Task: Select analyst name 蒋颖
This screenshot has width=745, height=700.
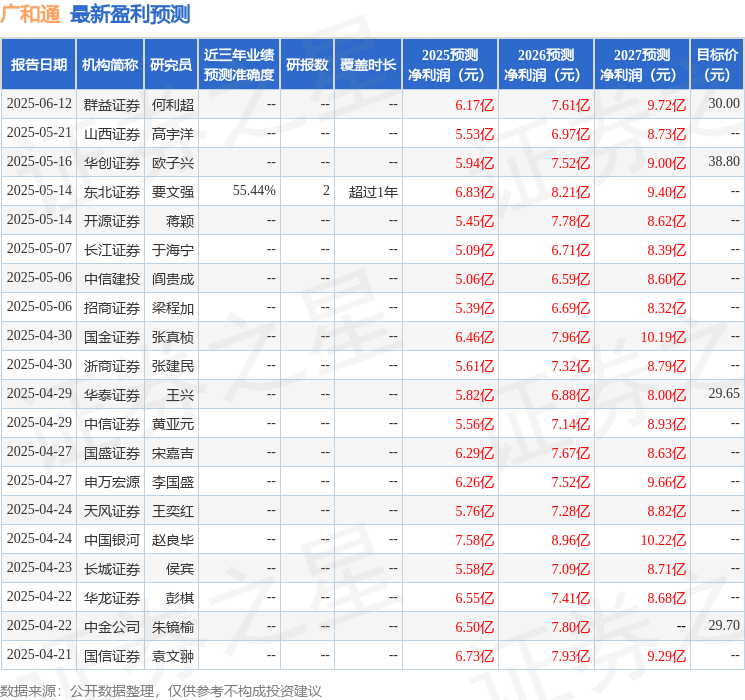Action: tap(180, 221)
